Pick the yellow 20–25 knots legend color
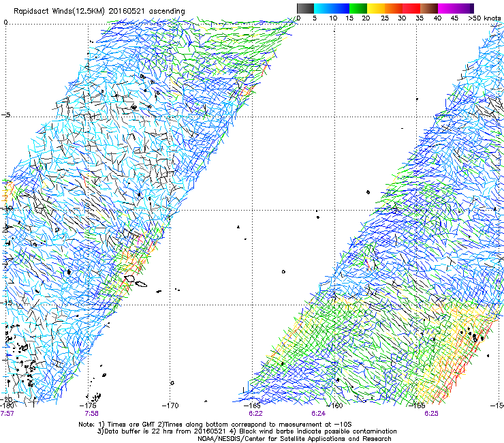Image resolution: width=504 pixels, height=443 pixels. tap(376, 8)
